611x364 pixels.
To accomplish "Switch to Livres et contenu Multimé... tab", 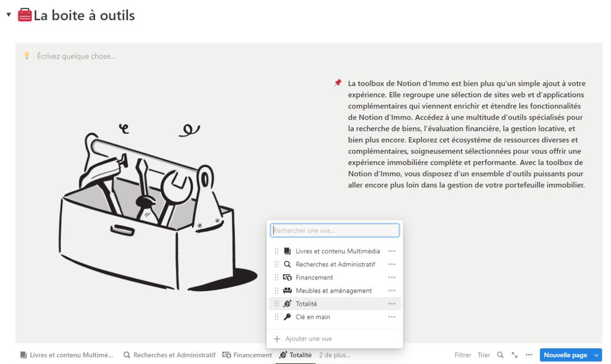I will coord(67,355).
